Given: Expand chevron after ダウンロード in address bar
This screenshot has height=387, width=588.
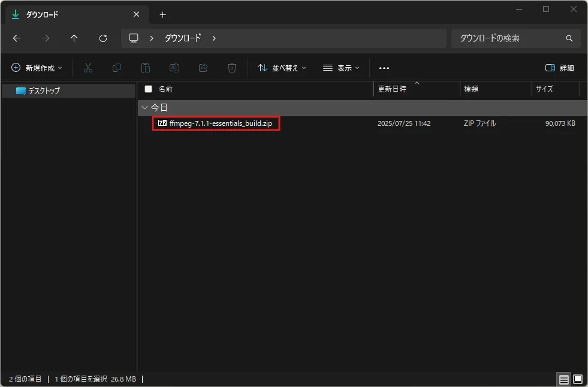Looking at the screenshot, I should [x=214, y=38].
